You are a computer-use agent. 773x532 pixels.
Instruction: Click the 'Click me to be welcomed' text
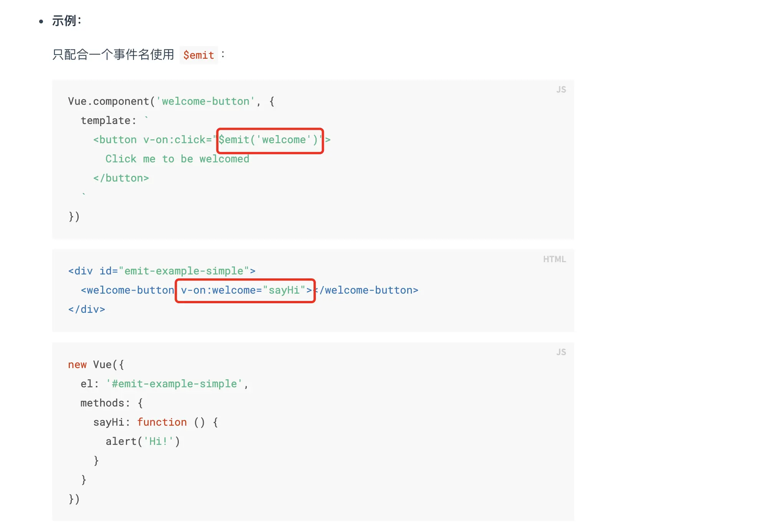click(177, 159)
